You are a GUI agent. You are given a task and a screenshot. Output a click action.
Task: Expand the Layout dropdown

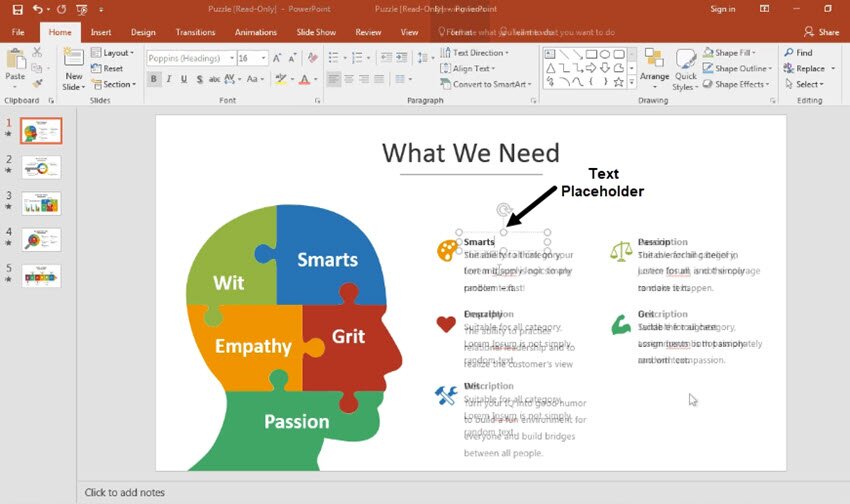pos(116,53)
